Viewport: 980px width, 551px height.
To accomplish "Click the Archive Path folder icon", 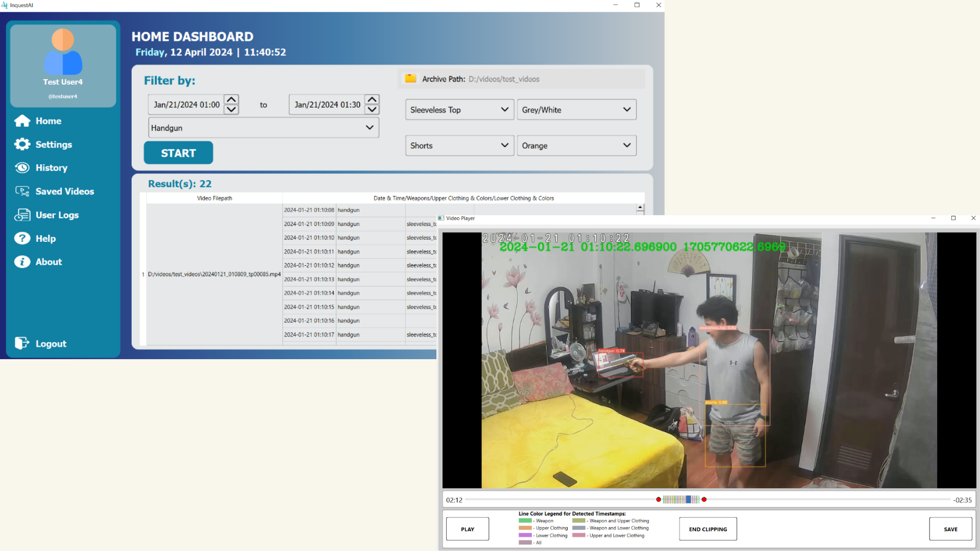I will pyautogui.click(x=410, y=79).
